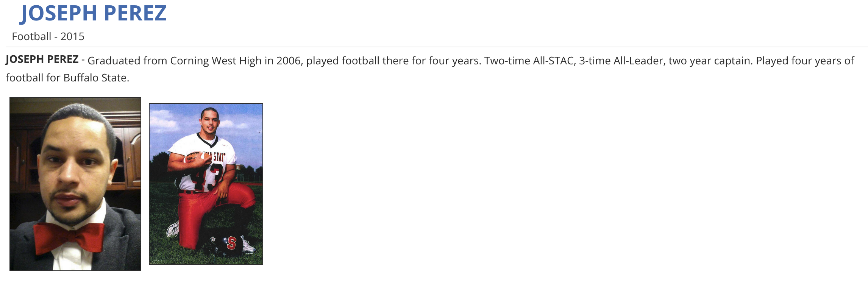This screenshot has height=284, width=868.
Task: Click the Football - 2015 subtitle
Action: coord(48,36)
